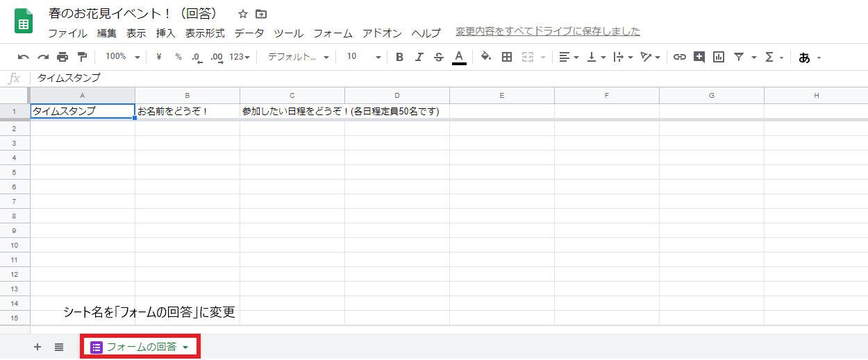Screen dimensions: 868x360
Task: Open the フォームの回答 tab dropdown arrow
Action: (185, 348)
